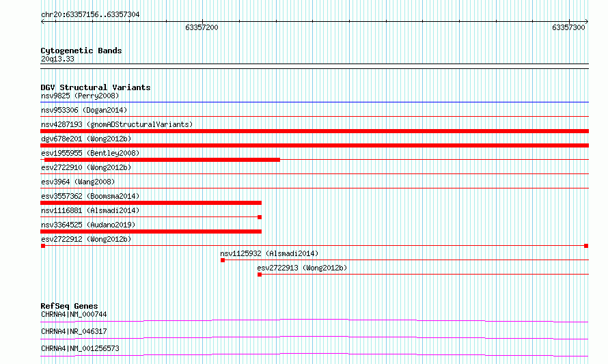Select the CHRNA4|NM_001256573 transcript label
Image resolution: width=608 pixels, height=364 pixels.
click(80, 348)
